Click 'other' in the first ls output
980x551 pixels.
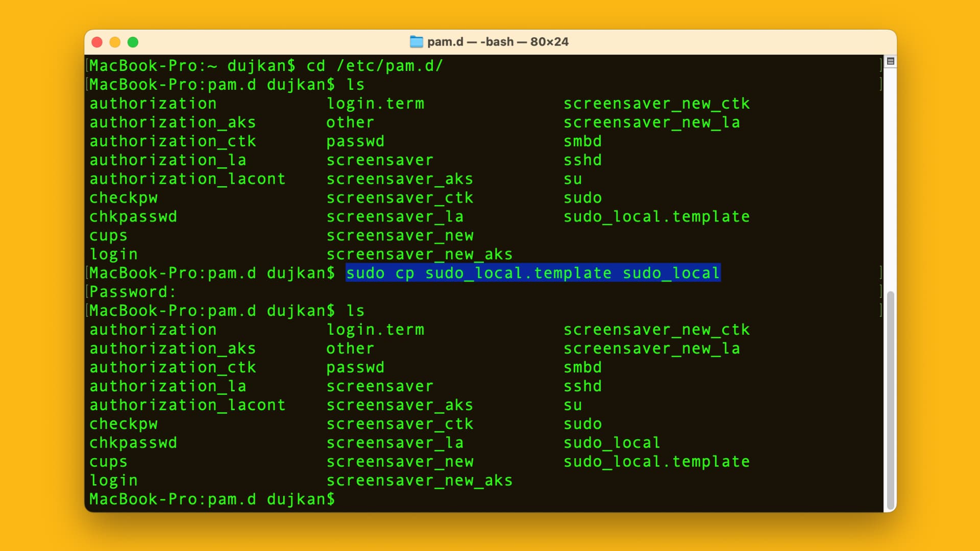click(350, 122)
